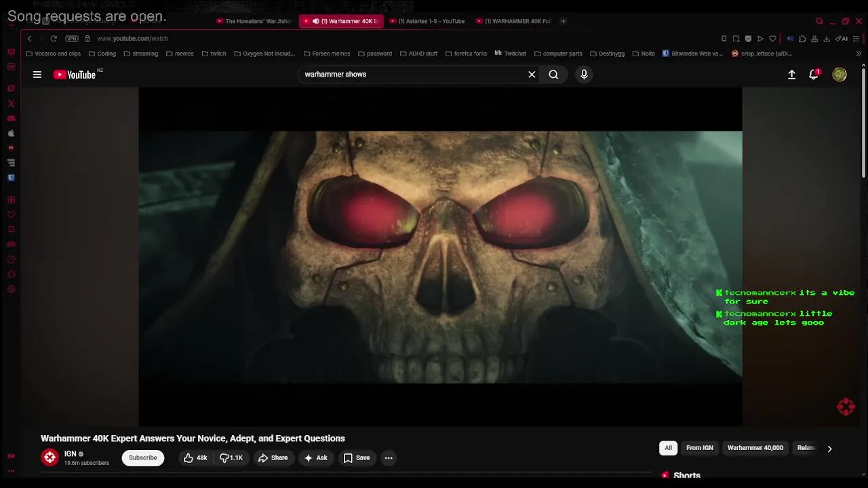The width and height of the screenshot is (868, 488).
Task: Run the search with the magnifier button
Action: point(553,75)
